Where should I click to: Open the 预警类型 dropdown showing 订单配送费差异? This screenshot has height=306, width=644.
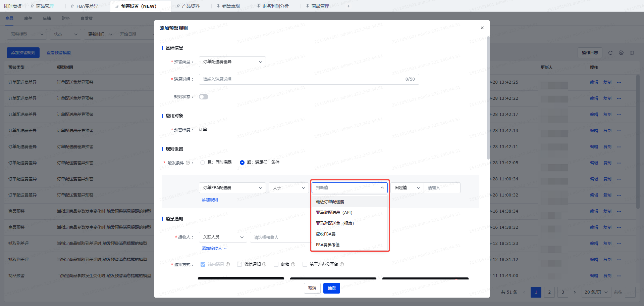(x=232, y=62)
